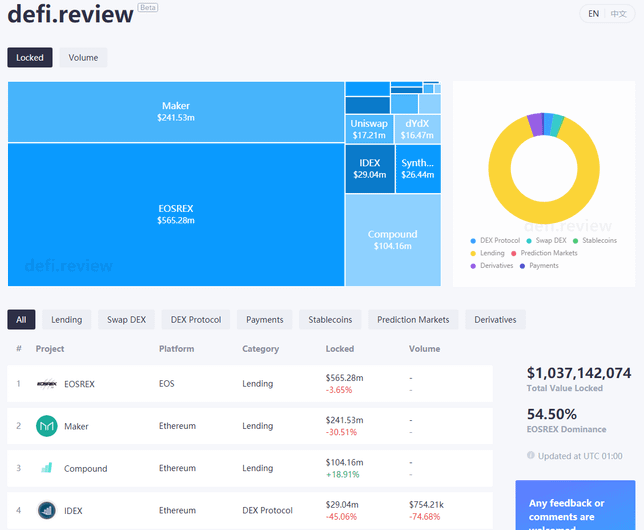This screenshot has height=530, width=644.
Task: Open the Prediction Markets filter
Action: coord(413,320)
